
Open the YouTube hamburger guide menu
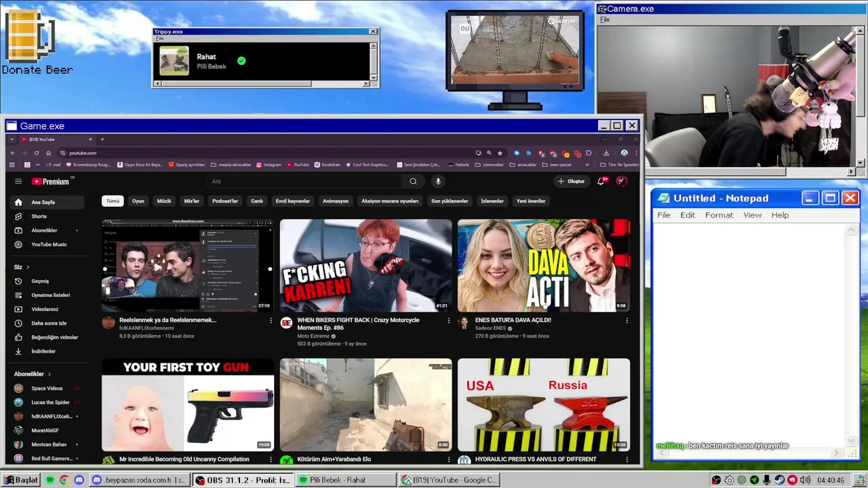coord(18,181)
